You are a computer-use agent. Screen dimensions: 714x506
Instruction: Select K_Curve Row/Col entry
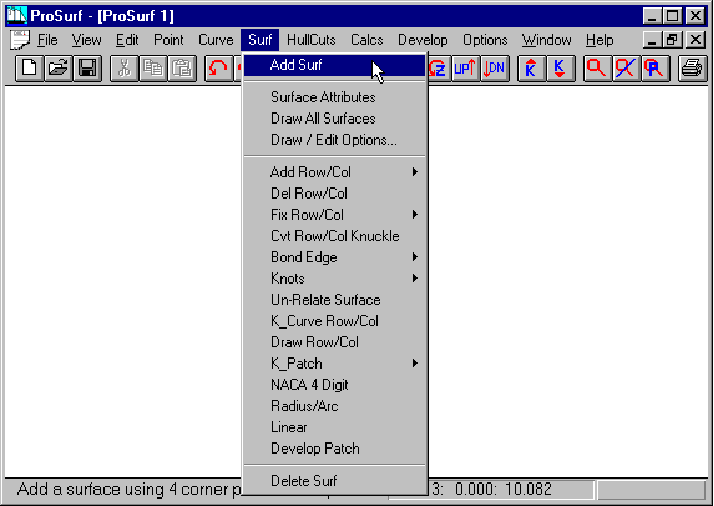(x=335, y=321)
